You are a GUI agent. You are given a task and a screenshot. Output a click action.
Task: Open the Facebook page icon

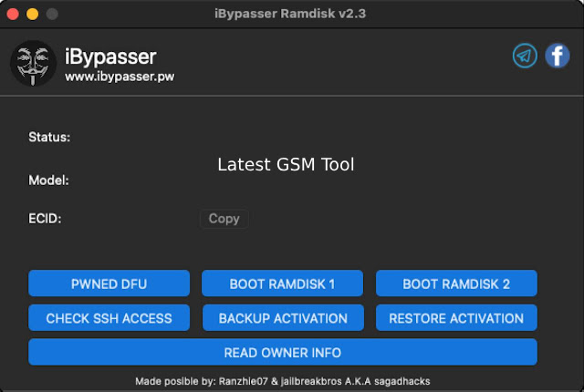tap(558, 57)
